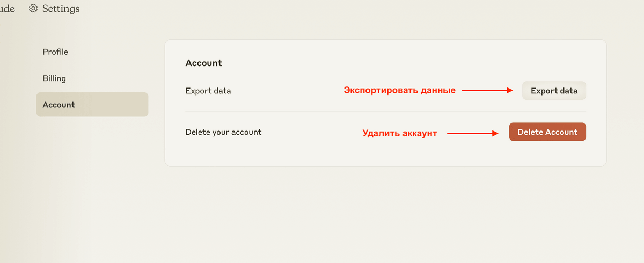This screenshot has height=263, width=644.
Task: Click the red 'Удалить аккаунт' annotation text
Action: click(x=400, y=133)
